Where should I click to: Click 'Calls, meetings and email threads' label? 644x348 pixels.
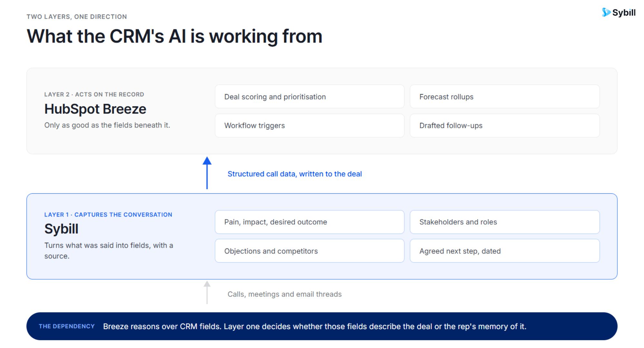tap(284, 294)
